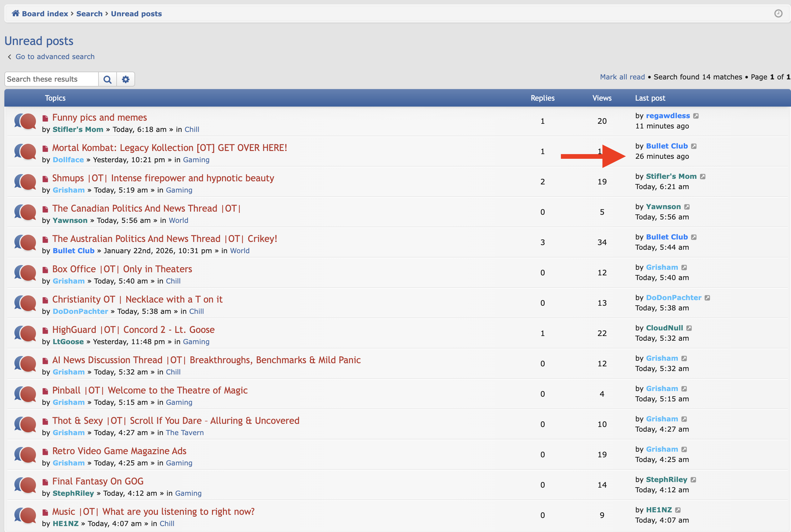Image resolution: width=791 pixels, height=532 pixels.
Task: Open the Search breadcrumb
Action: (89, 13)
